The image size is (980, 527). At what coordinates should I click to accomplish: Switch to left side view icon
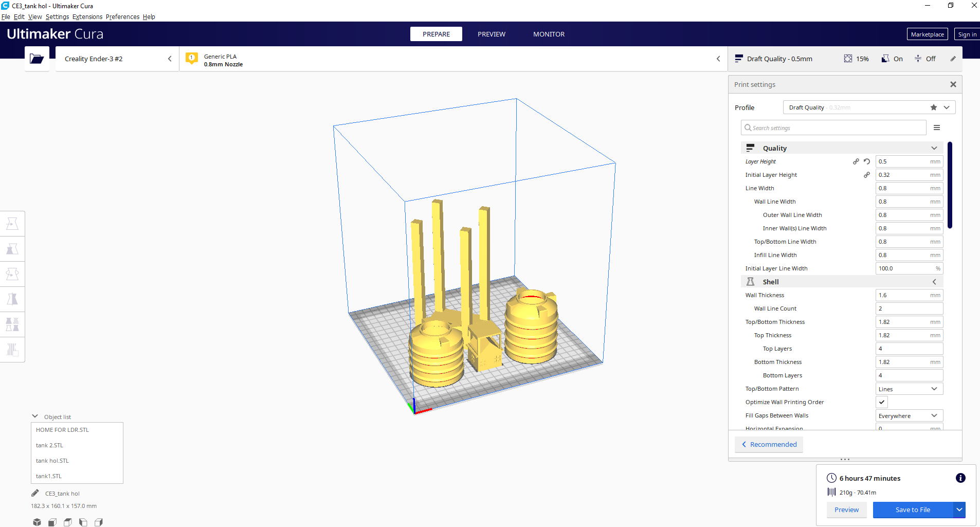coord(83,522)
